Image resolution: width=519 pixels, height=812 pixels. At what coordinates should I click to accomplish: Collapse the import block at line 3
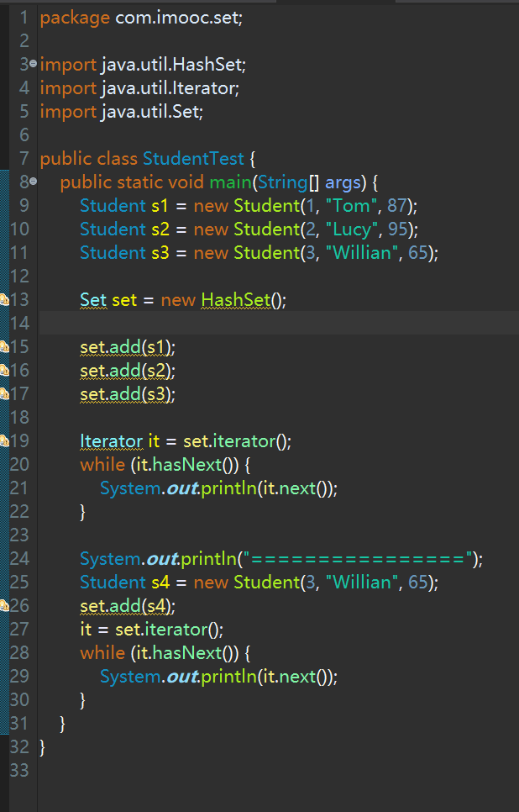coord(33,64)
